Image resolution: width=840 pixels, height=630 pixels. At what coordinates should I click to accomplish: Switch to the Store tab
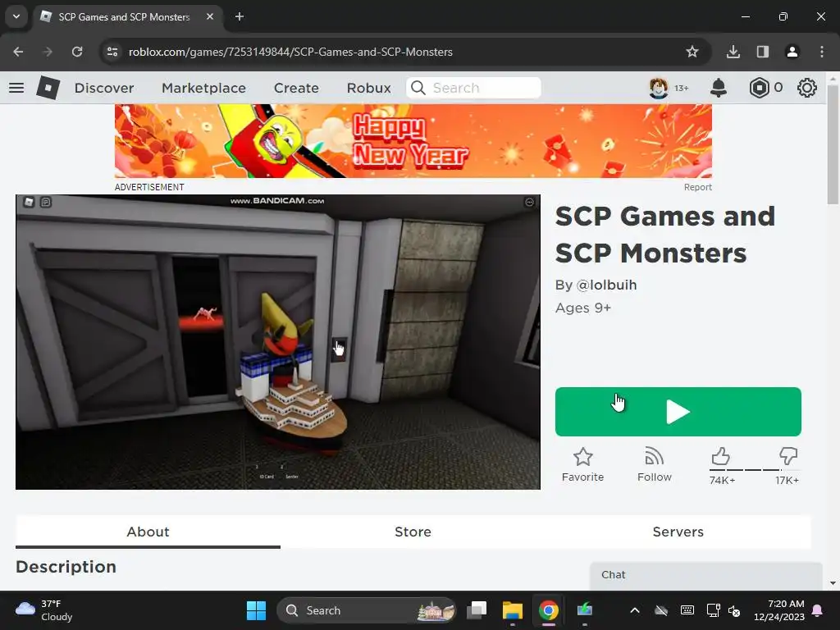pyautogui.click(x=413, y=532)
